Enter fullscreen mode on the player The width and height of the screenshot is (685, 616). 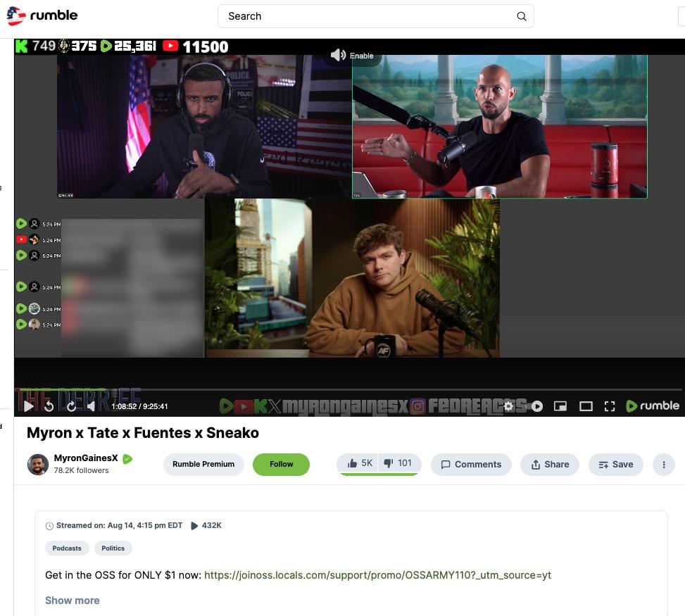pos(610,406)
